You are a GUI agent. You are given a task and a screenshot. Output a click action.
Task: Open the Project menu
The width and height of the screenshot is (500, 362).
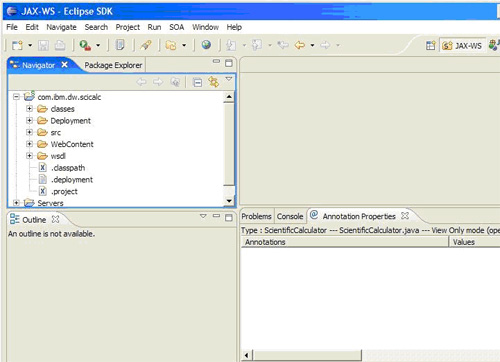point(128,27)
